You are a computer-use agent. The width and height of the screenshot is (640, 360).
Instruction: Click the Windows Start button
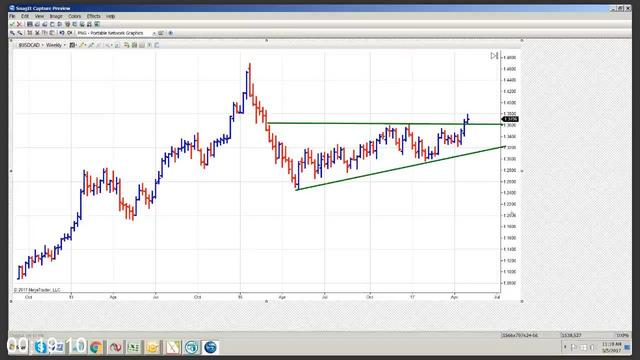18,347
